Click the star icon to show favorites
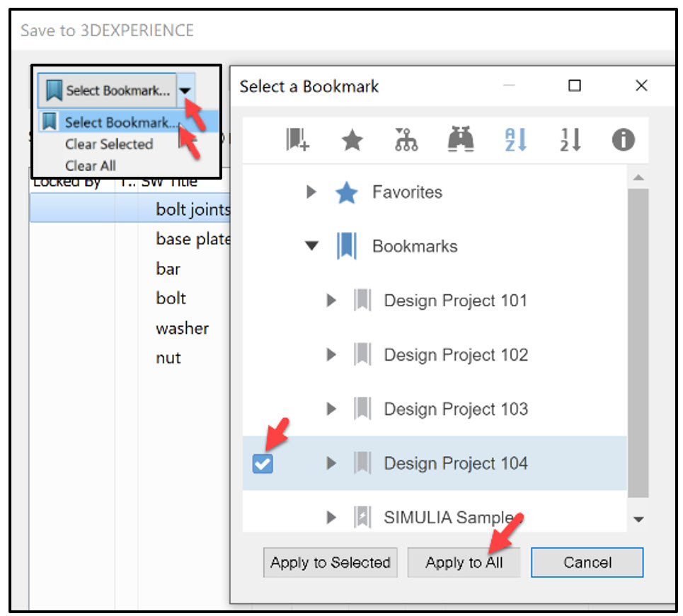Image resolution: width=683 pixels, height=616 pixels. coord(352,139)
